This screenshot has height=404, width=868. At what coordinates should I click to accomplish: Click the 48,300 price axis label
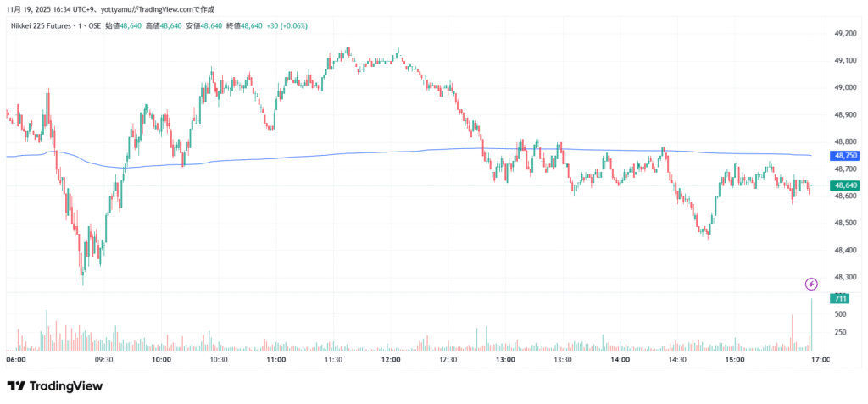(x=845, y=277)
